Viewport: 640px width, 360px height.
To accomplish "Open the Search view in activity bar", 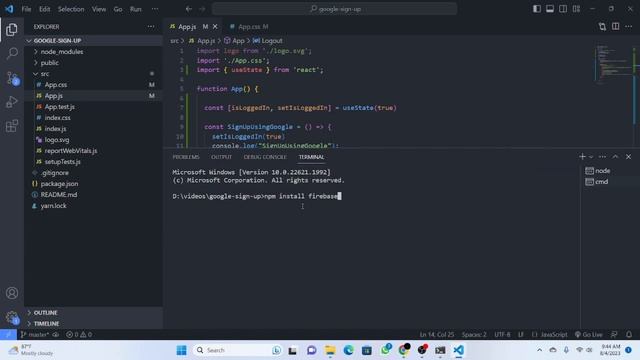I will coord(12,53).
